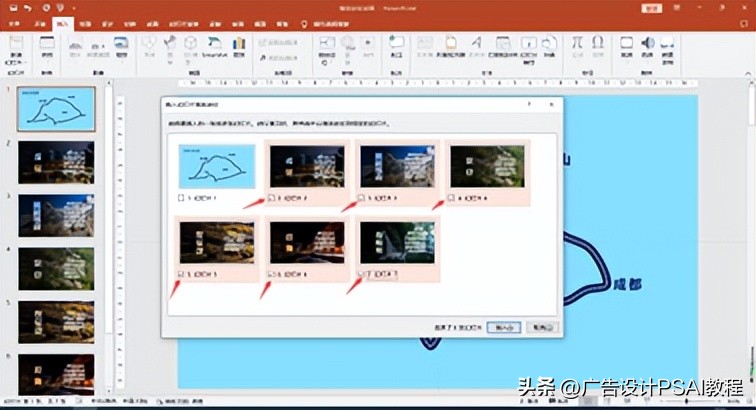The height and width of the screenshot is (410, 756).
Task: Open the Insert ribbon tab
Action: [62, 24]
